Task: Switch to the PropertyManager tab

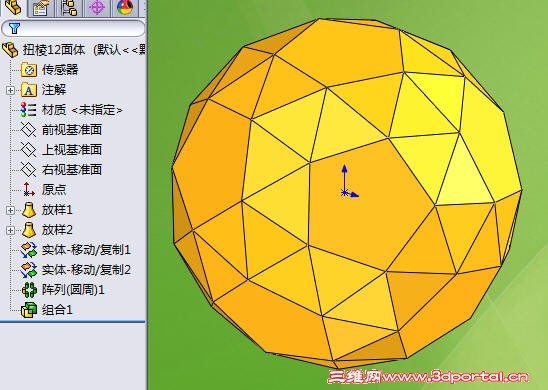Action: pos(41,8)
